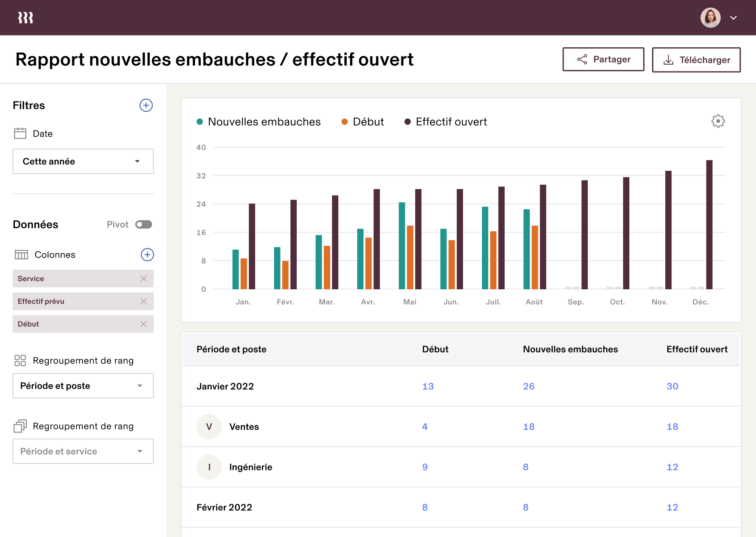756x537 pixels.
Task: Open the chart settings gear
Action: (x=717, y=121)
